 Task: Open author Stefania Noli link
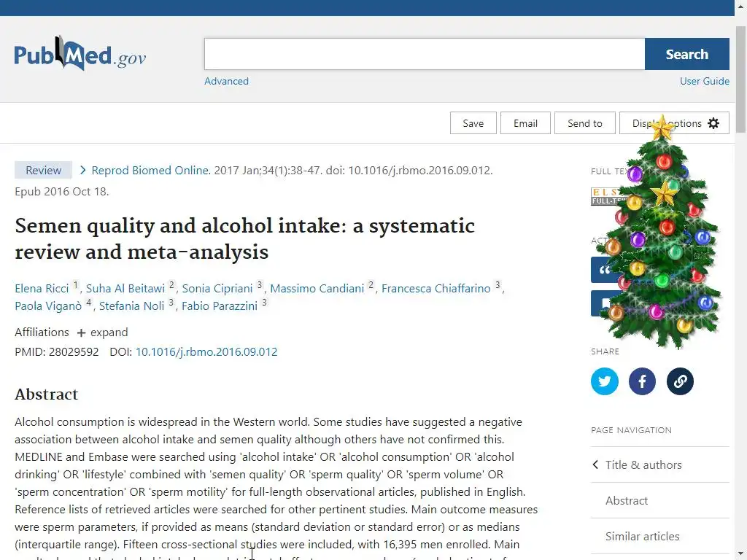click(131, 306)
